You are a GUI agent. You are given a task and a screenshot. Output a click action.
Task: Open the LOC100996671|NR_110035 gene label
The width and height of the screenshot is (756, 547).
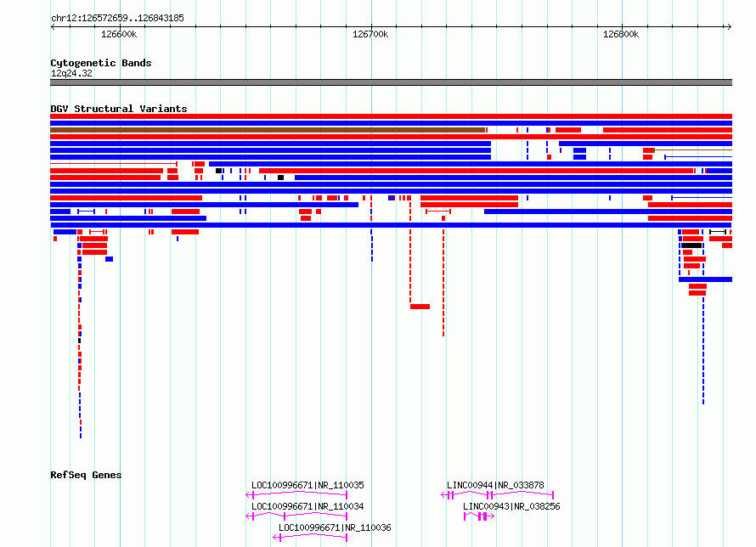pos(307,485)
